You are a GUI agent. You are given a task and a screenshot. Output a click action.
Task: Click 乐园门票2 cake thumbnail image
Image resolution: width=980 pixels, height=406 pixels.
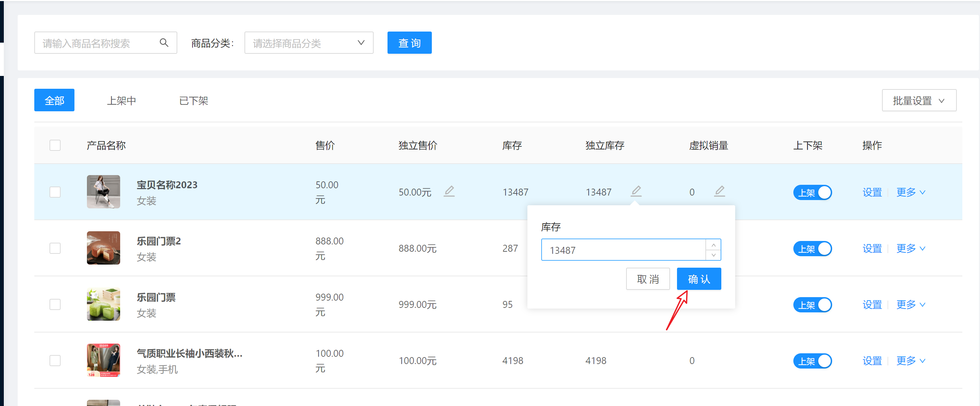pyautogui.click(x=104, y=248)
